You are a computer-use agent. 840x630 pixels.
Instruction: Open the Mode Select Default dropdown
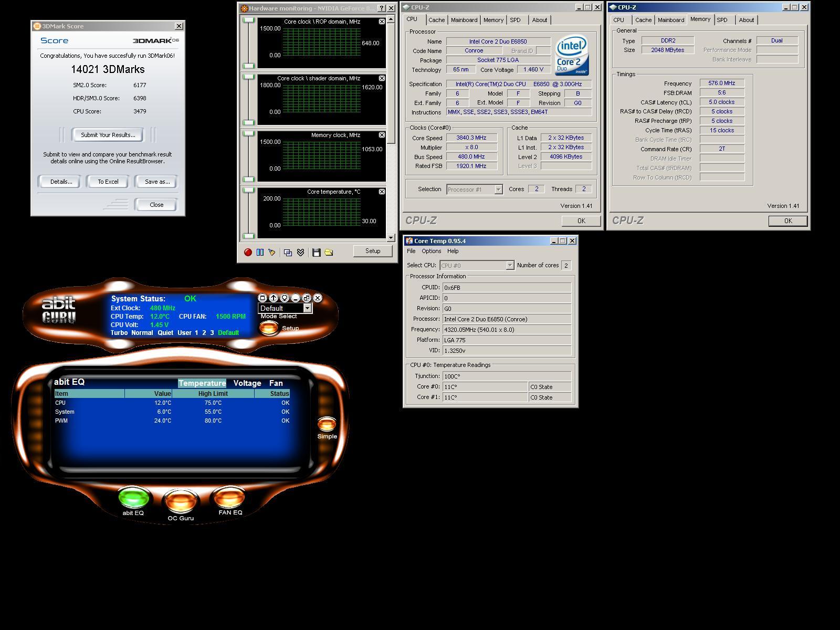tap(307, 308)
